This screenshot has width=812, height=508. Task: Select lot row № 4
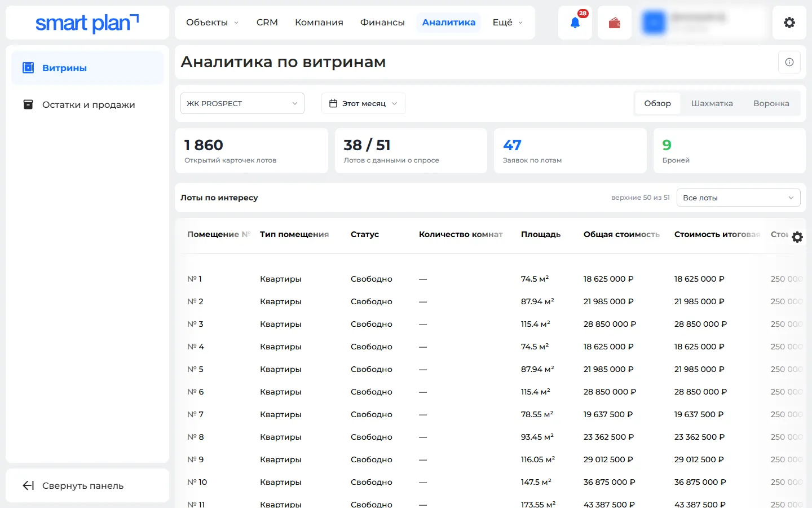pos(491,347)
